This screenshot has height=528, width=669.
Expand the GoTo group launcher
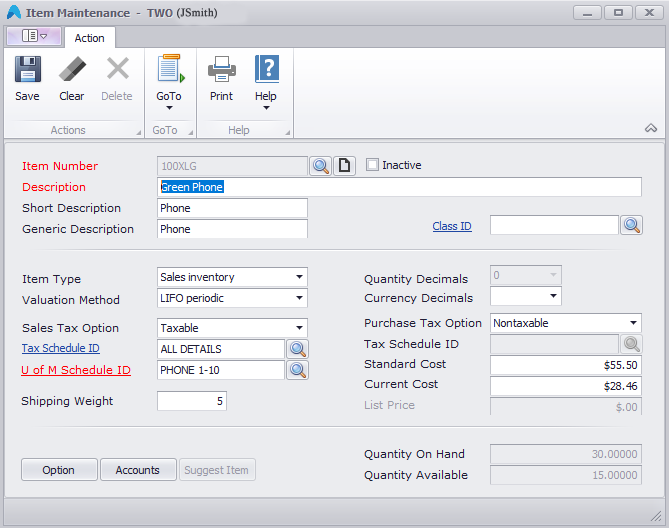tap(191, 133)
